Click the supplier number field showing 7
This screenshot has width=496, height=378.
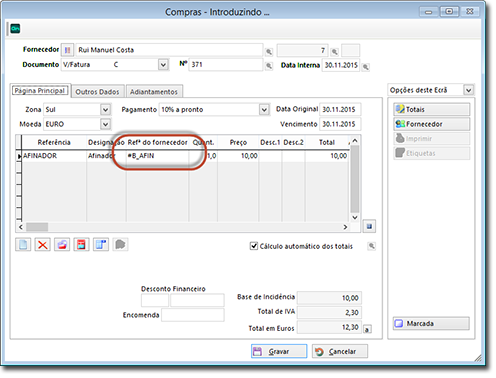302,50
